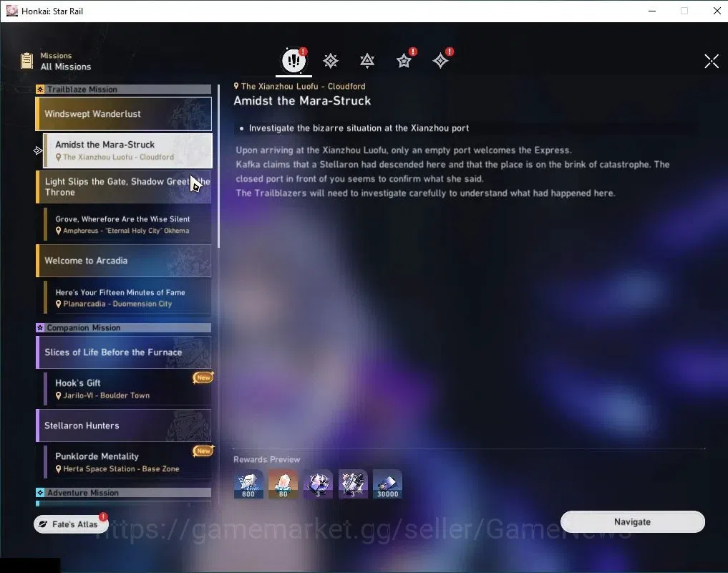This screenshot has height=573, width=728.
Task: Click the mission list scrollbar
Action: point(218,165)
